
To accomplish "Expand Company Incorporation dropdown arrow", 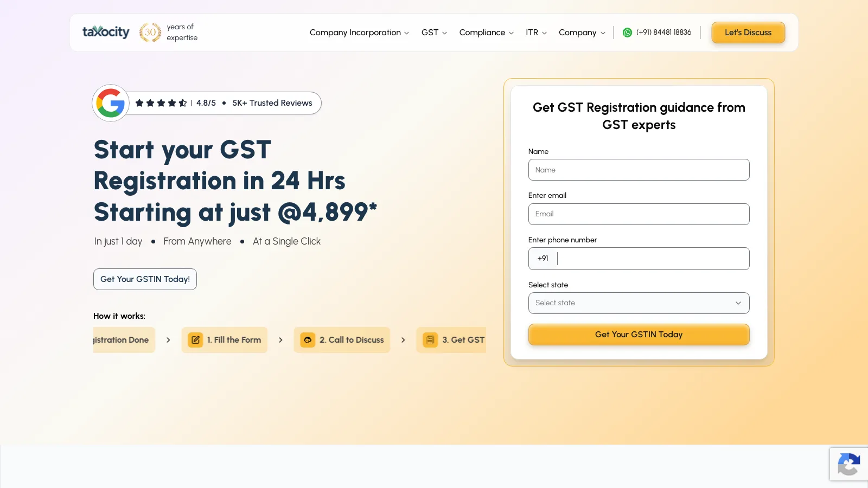I will point(406,33).
